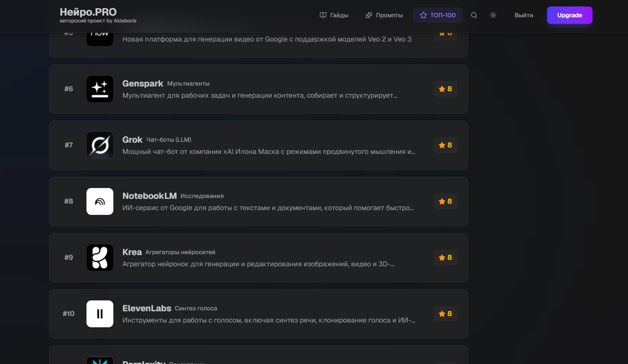Screen dimensions: 628x364
Task: Open the Genspark title link
Action: pos(143,83)
